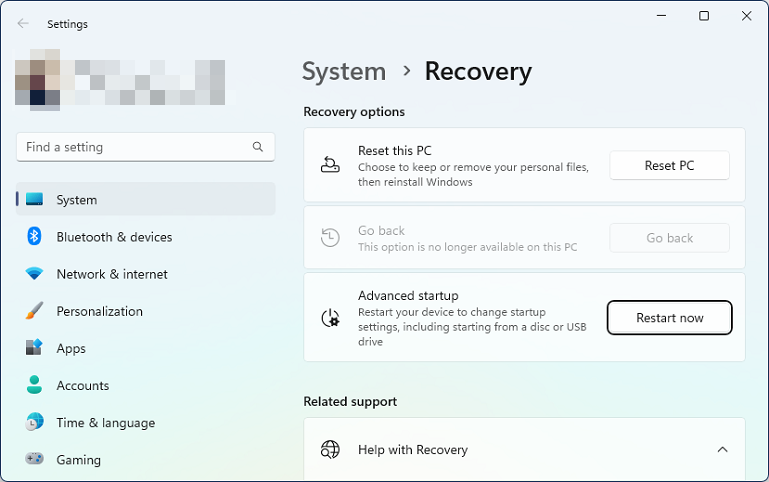
Task: Click the System breadcrumb link
Action: click(344, 72)
